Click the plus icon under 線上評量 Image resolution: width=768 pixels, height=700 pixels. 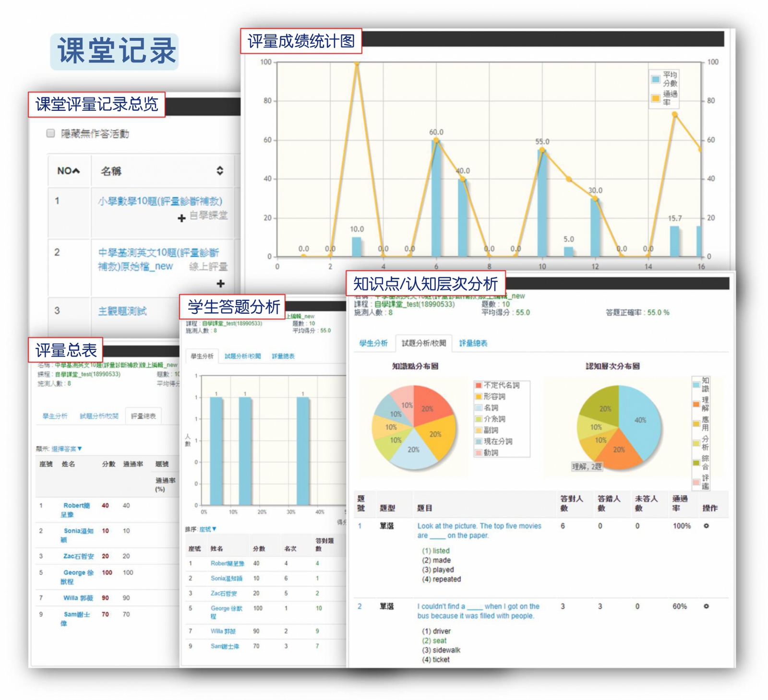tap(221, 284)
